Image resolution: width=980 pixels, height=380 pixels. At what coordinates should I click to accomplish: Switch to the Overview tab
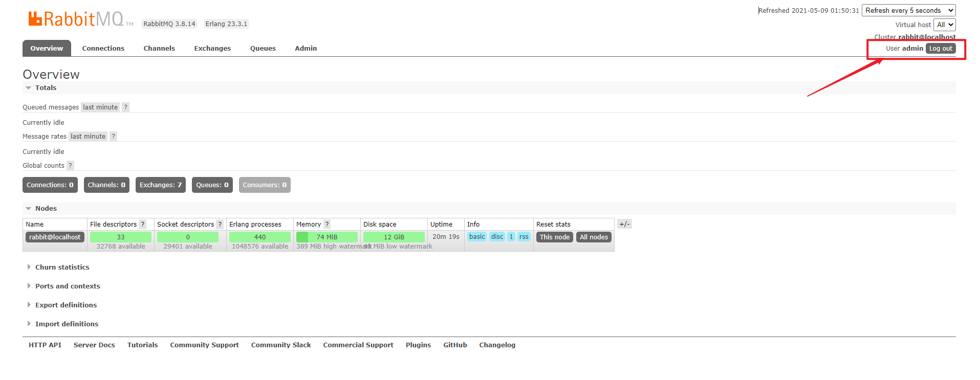[x=47, y=48]
